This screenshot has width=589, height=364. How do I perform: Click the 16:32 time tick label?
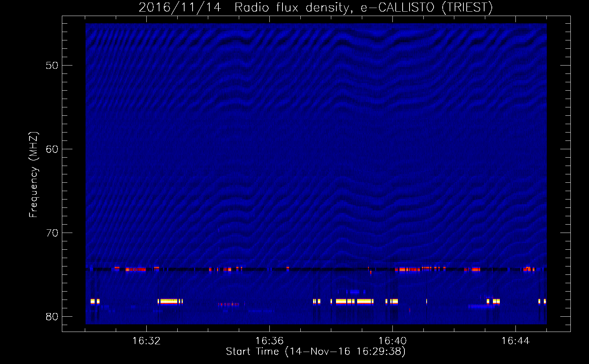tap(146, 341)
